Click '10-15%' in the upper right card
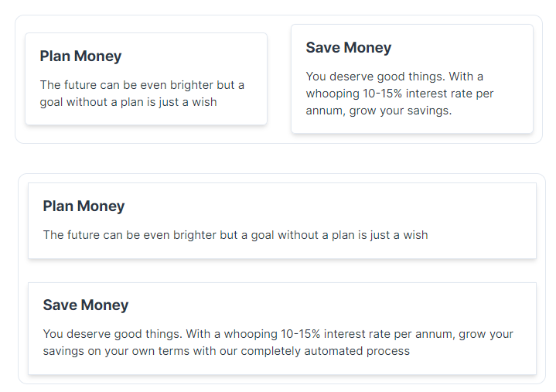Image resolution: width=556 pixels, height=392 pixels. click(382, 94)
